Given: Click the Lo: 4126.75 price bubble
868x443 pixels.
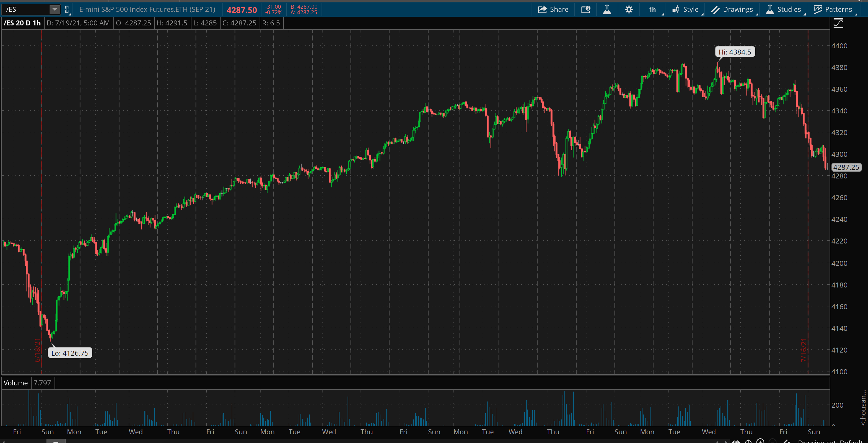Looking at the screenshot, I should (70, 353).
